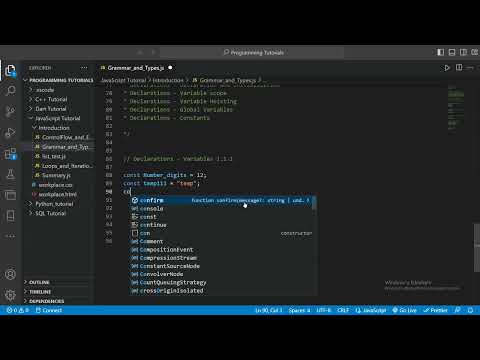Collapse the PROGRAMMING TUTORIALS root folder
The width and height of the screenshot is (480, 360).
tap(59, 80)
